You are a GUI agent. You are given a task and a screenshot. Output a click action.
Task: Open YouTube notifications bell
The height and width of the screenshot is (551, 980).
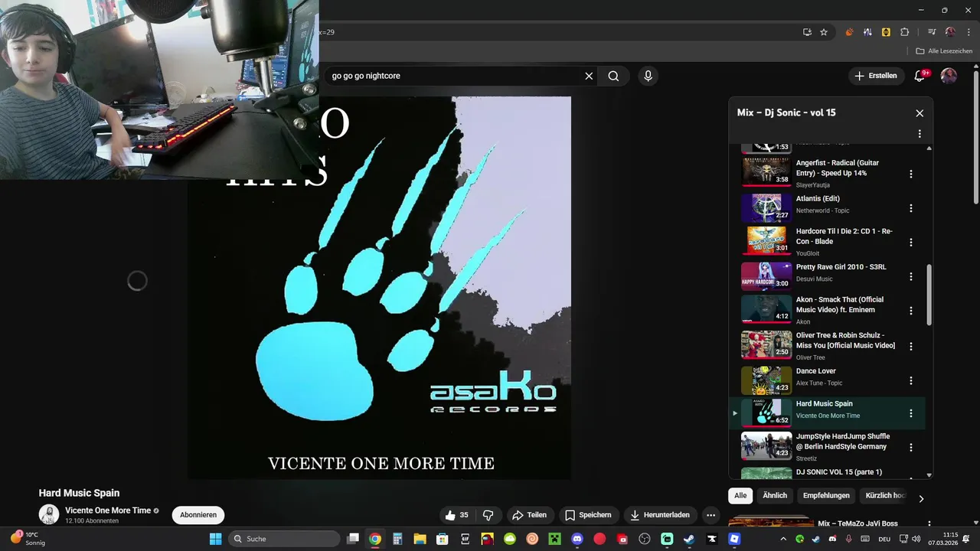(920, 76)
